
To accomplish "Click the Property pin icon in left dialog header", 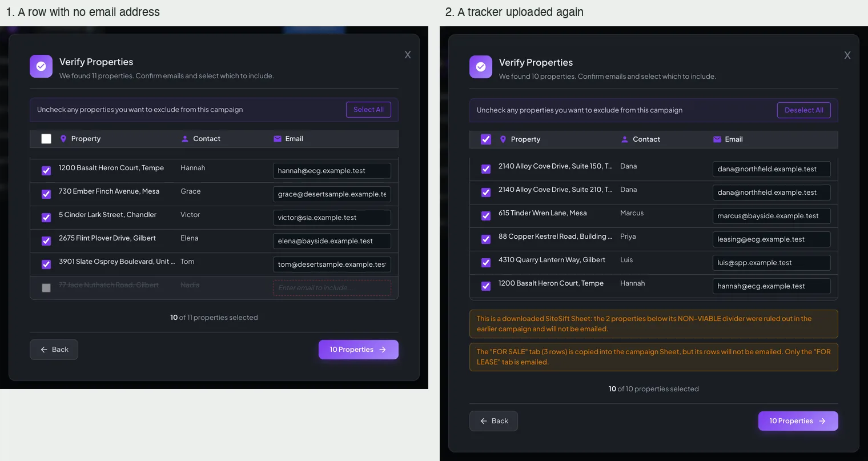I will 63,139.
